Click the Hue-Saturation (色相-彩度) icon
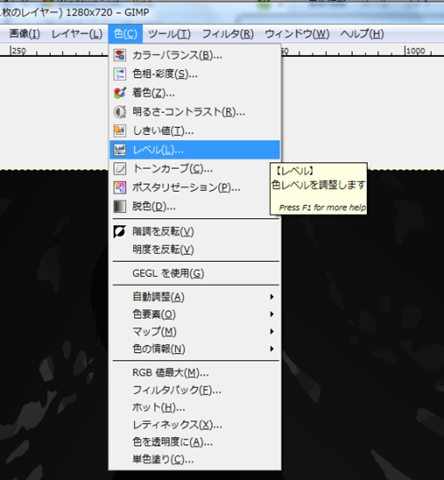The width and height of the screenshot is (444, 480). click(x=120, y=74)
